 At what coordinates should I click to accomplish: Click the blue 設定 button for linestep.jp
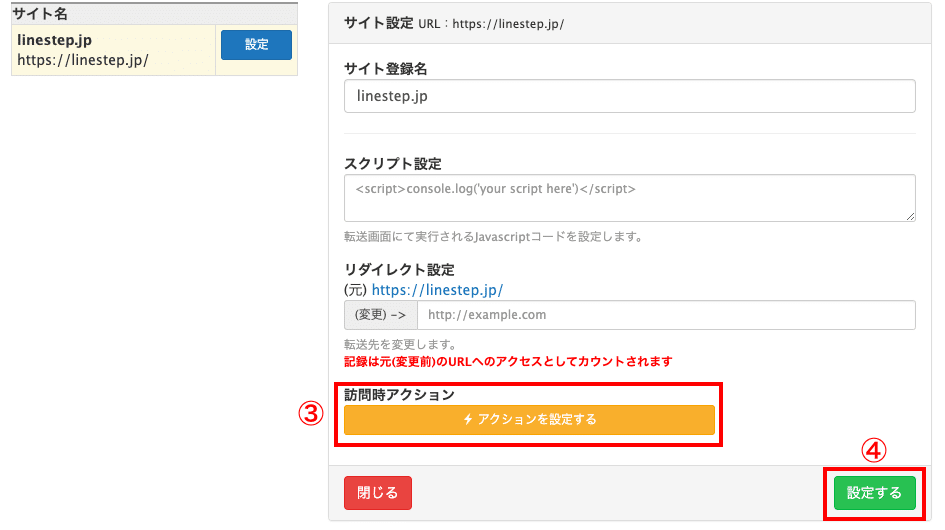click(256, 45)
